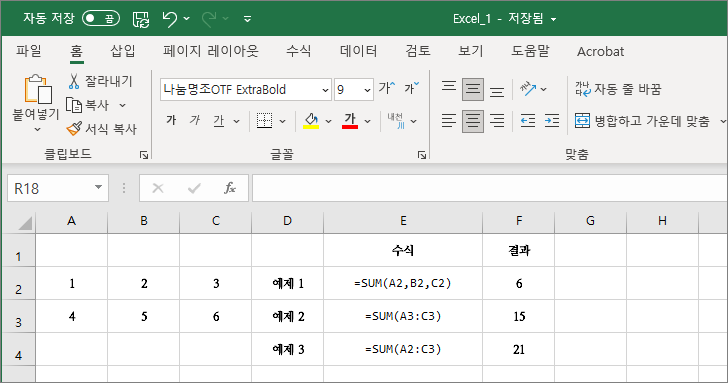Expand the 붙여넣기 options arrow
Image resolution: width=728 pixels, height=383 pixels.
coord(38,130)
